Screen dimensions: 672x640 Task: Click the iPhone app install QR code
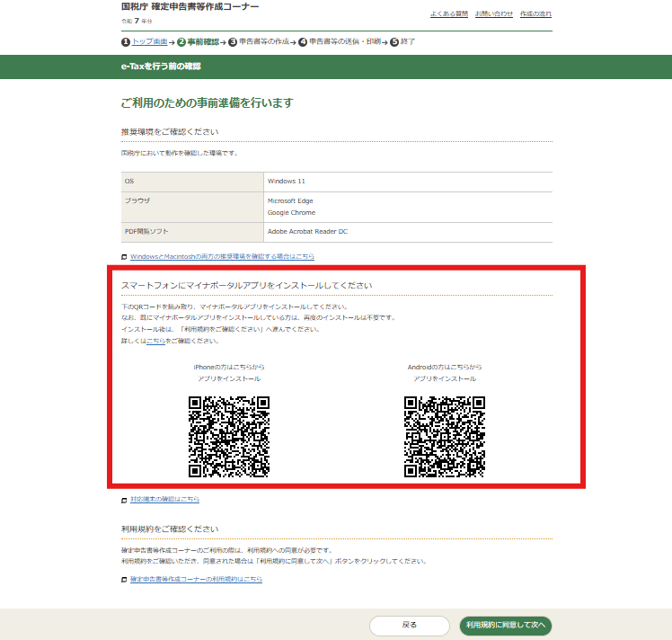tap(229, 437)
